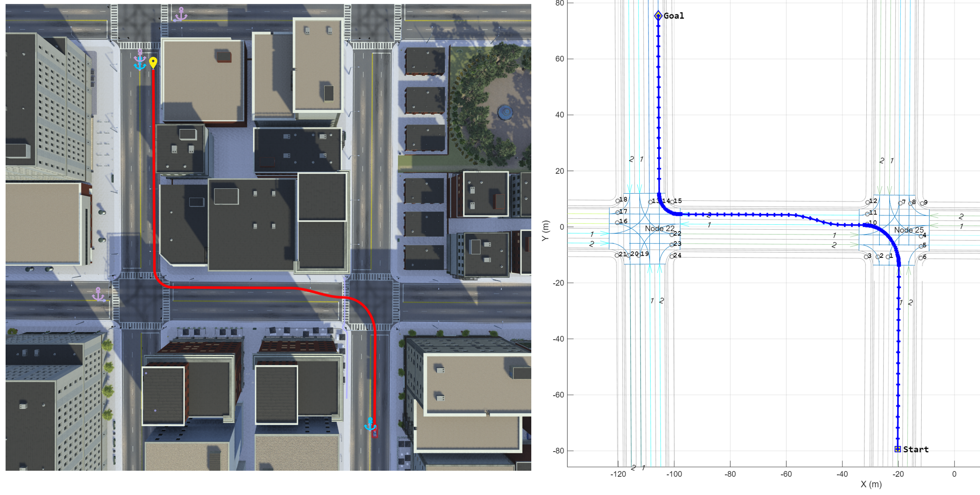Click waypoint circle numbered 18
Screen dimensions: 980x495
point(617,201)
